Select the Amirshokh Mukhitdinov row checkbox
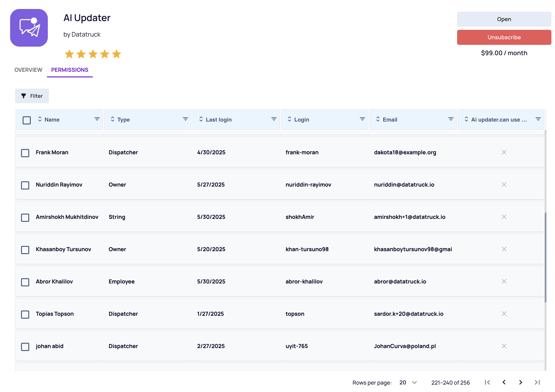 25,218
